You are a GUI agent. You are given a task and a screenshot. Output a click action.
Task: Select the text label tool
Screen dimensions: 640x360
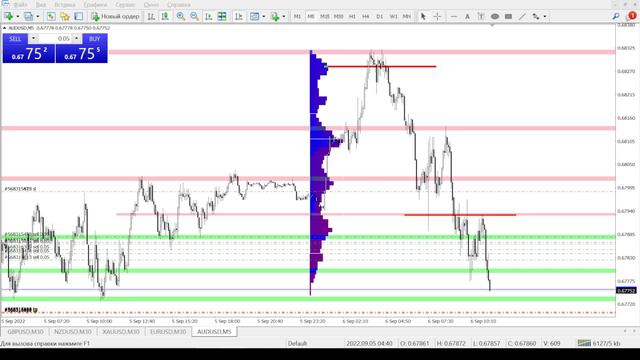[x=481, y=16]
